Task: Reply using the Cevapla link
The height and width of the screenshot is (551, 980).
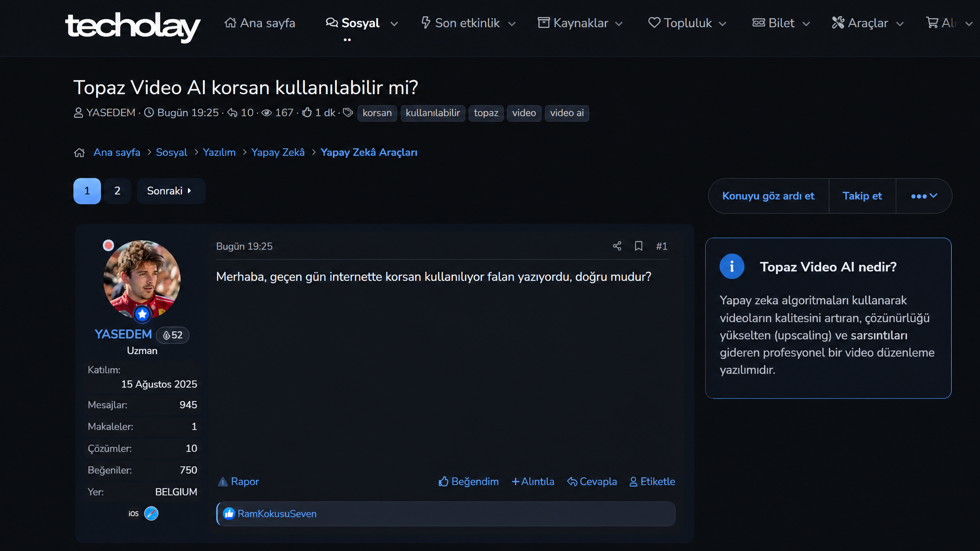Action: point(592,482)
